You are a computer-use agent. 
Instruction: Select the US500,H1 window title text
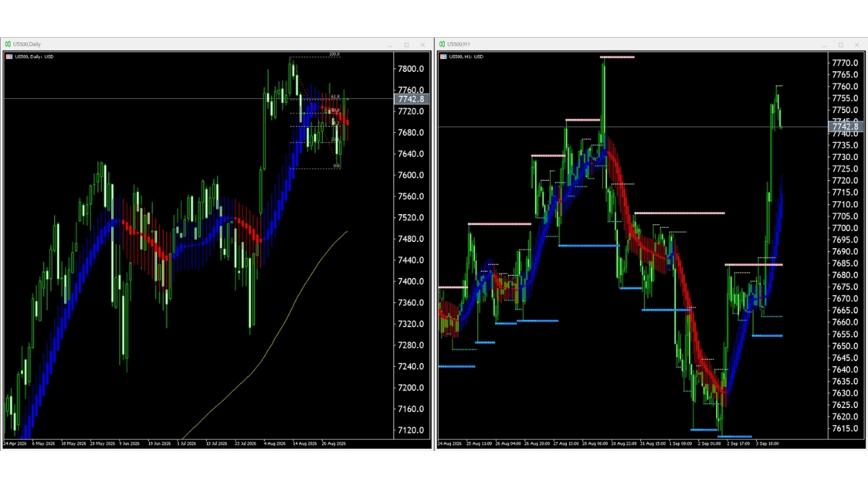tap(459, 44)
